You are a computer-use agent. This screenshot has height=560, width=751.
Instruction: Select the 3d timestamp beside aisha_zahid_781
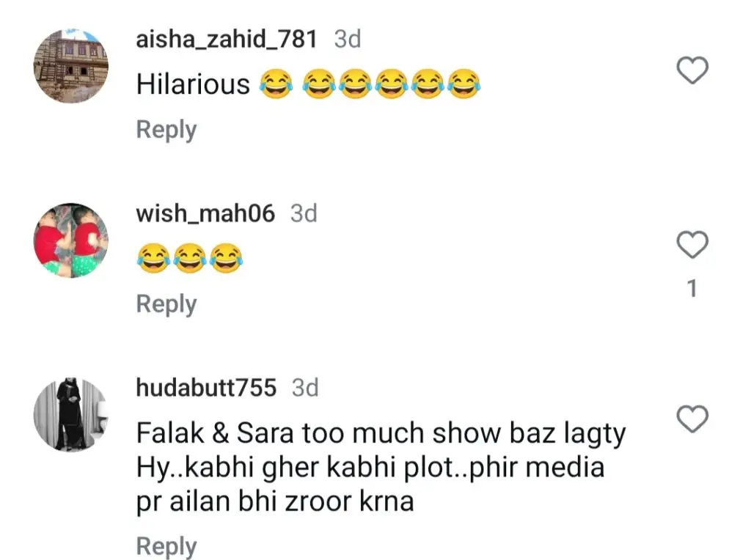348,40
